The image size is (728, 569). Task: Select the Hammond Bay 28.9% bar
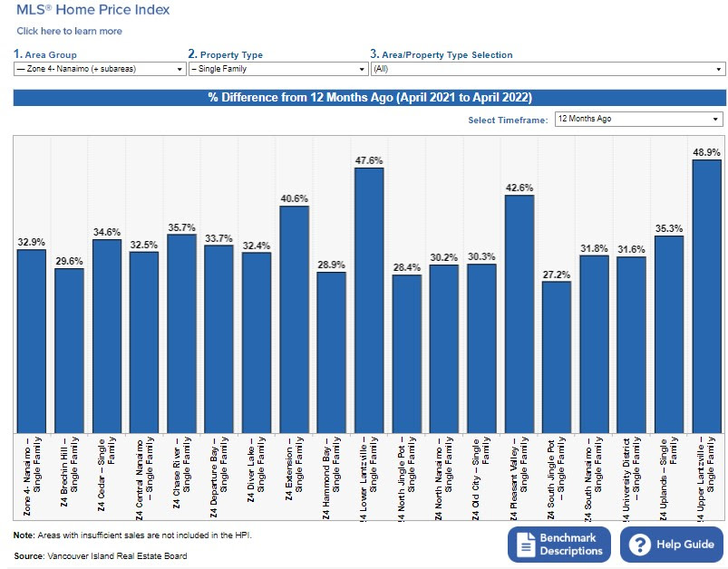pyautogui.click(x=331, y=352)
